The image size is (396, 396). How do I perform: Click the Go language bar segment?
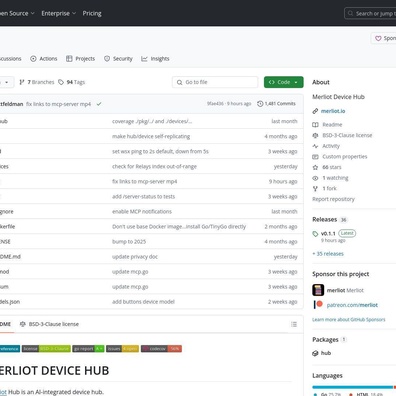[353, 387]
